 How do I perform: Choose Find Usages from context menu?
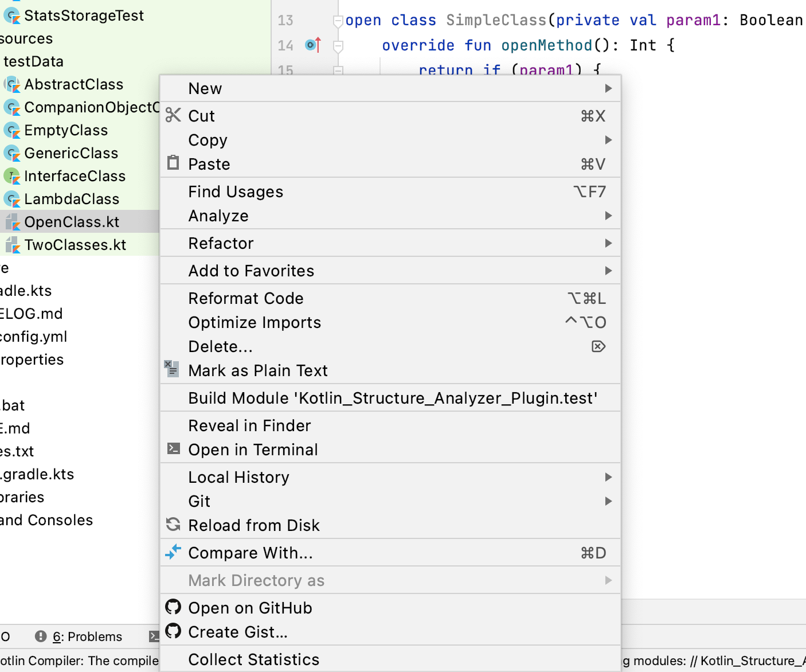click(390, 192)
